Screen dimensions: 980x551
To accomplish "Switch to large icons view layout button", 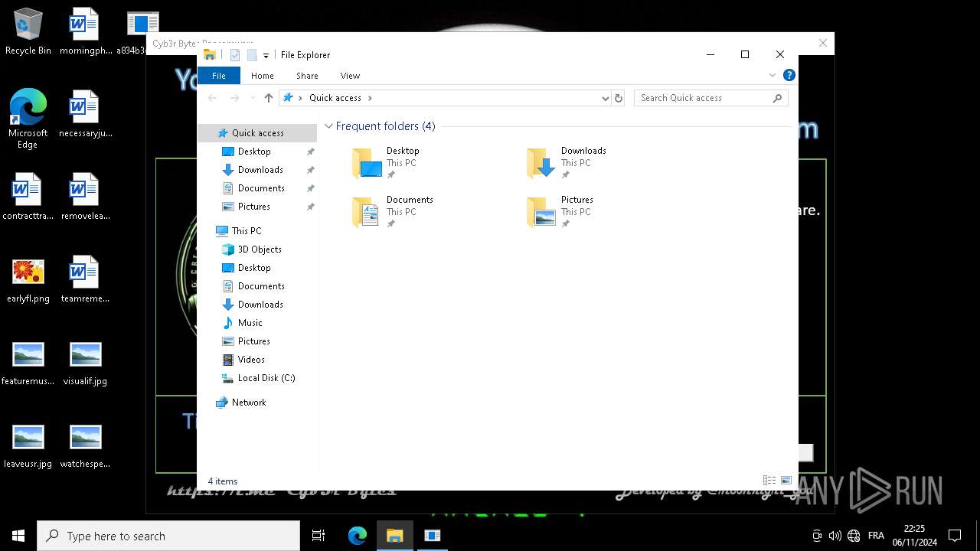I will [786, 481].
